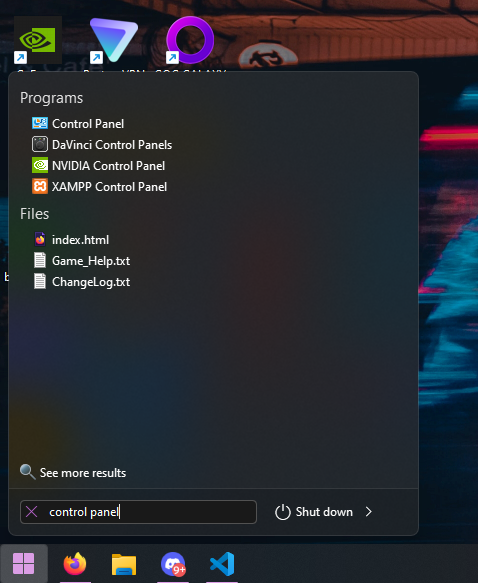478x583 pixels.
Task: Click into the search box containing 'control panel'
Action: pyautogui.click(x=138, y=512)
